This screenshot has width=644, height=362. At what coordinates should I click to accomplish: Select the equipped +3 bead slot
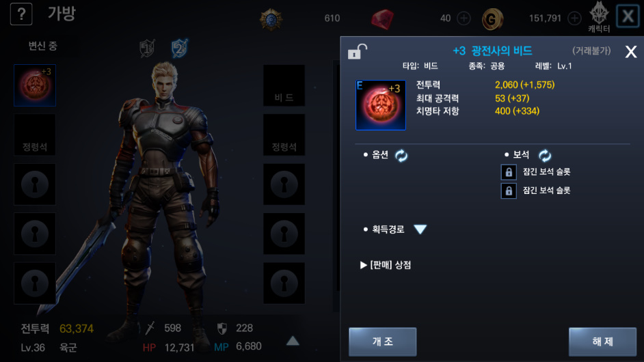(x=35, y=85)
